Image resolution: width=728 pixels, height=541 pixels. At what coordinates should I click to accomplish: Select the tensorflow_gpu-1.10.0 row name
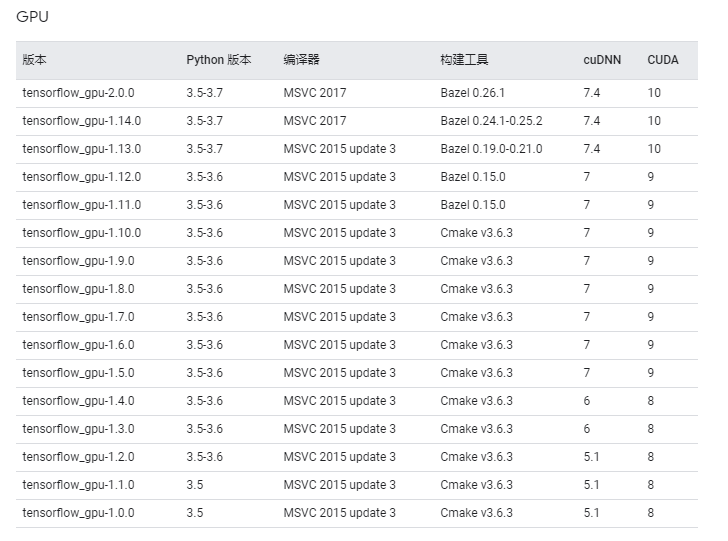[82, 233]
